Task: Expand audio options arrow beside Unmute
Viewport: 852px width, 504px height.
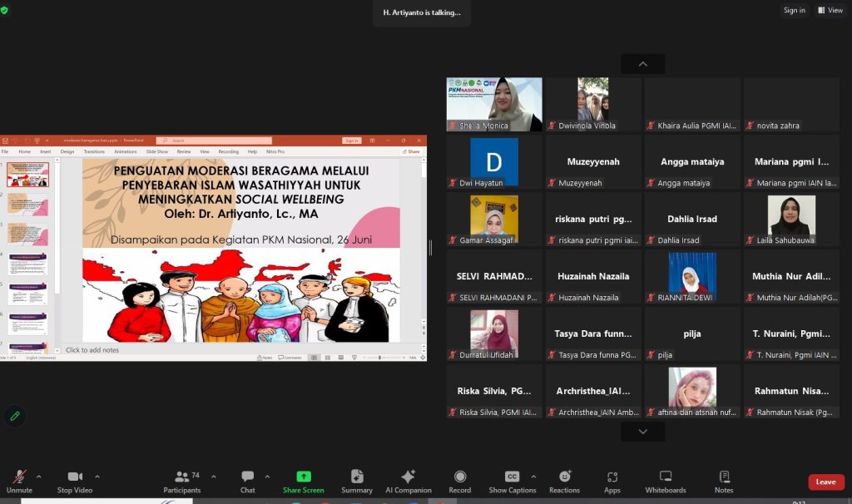Action: (x=38, y=477)
